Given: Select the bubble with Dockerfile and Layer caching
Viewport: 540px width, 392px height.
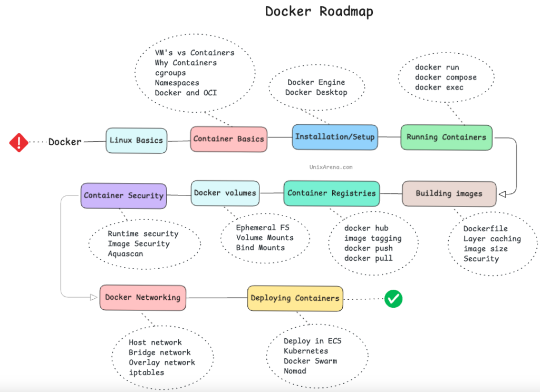Looking at the screenshot, I should pos(493,243).
